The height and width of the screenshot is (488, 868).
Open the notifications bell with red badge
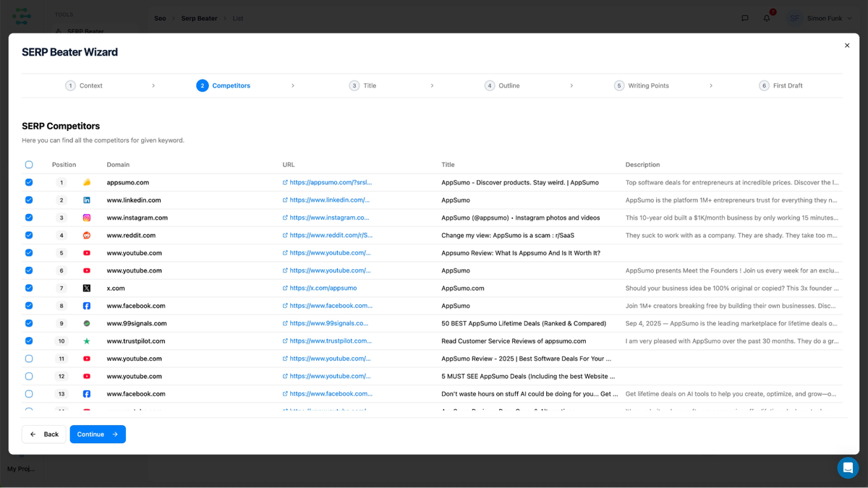click(x=766, y=18)
